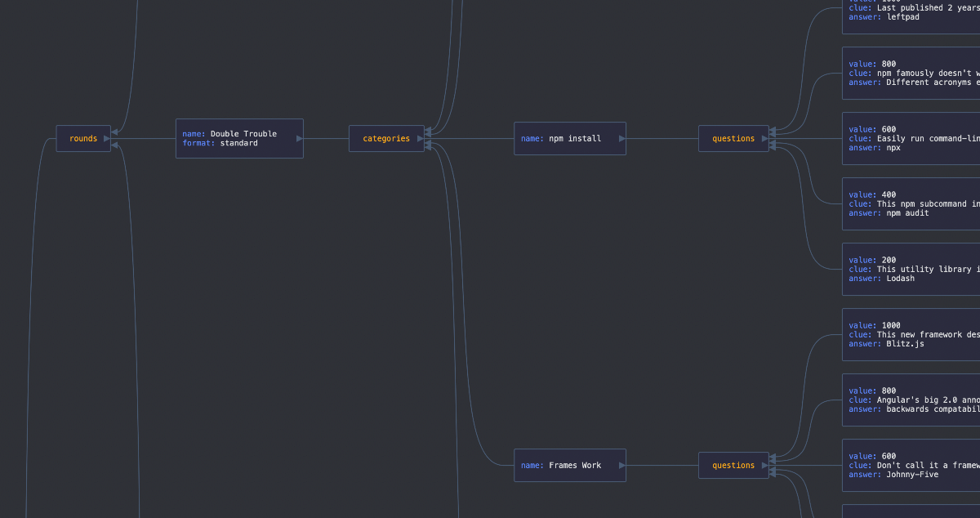Image resolution: width=980 pixels, height=518 pixels.
Task: Click the Lodash answer card
Action: pos(911,270)
